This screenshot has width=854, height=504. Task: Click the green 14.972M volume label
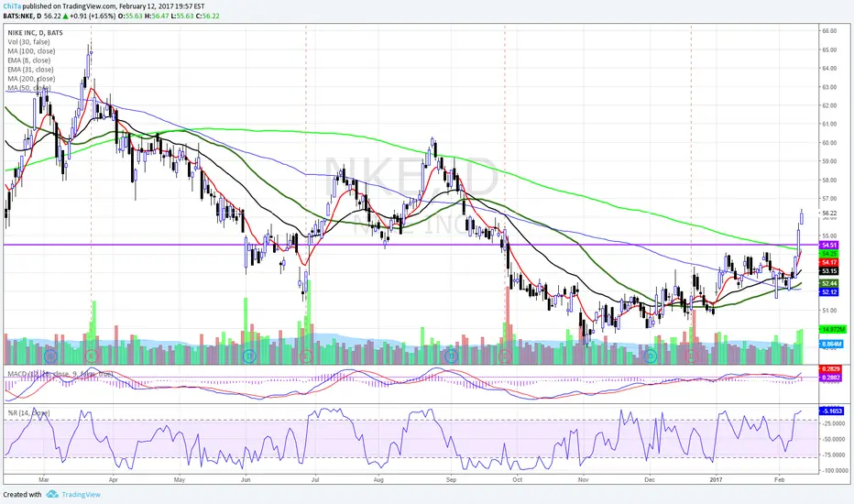833,330
